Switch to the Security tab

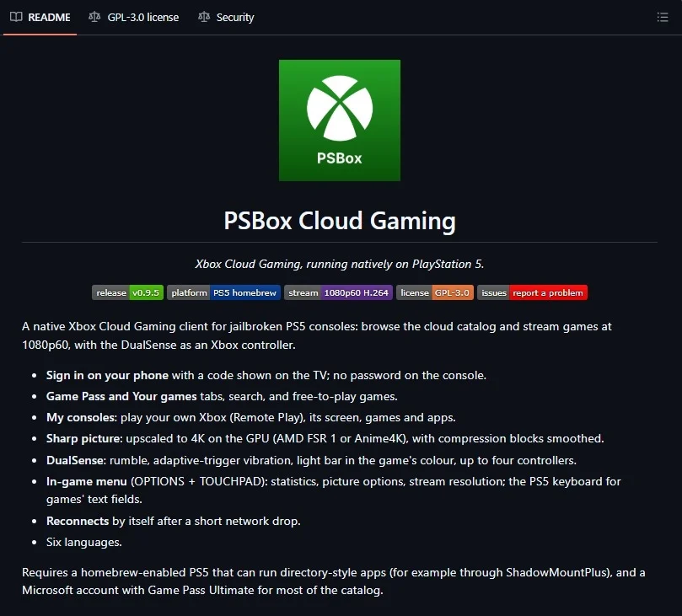click(x=226, y=17)
